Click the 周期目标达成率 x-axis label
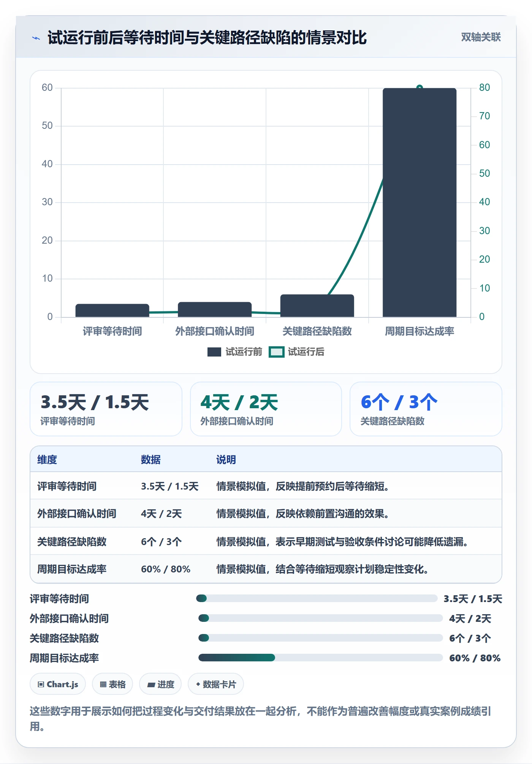Image resolution: width=532 pixels, height=764 pixels. 420,331
